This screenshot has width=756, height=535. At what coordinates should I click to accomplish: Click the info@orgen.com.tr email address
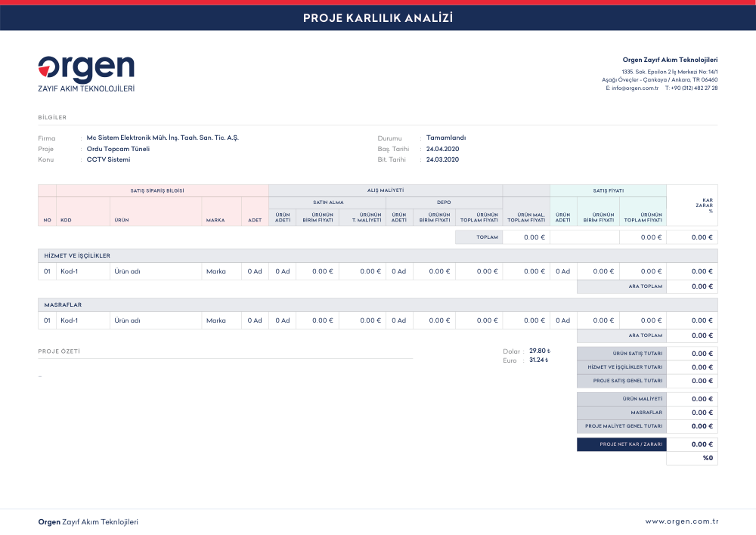[x=634, y=88]
